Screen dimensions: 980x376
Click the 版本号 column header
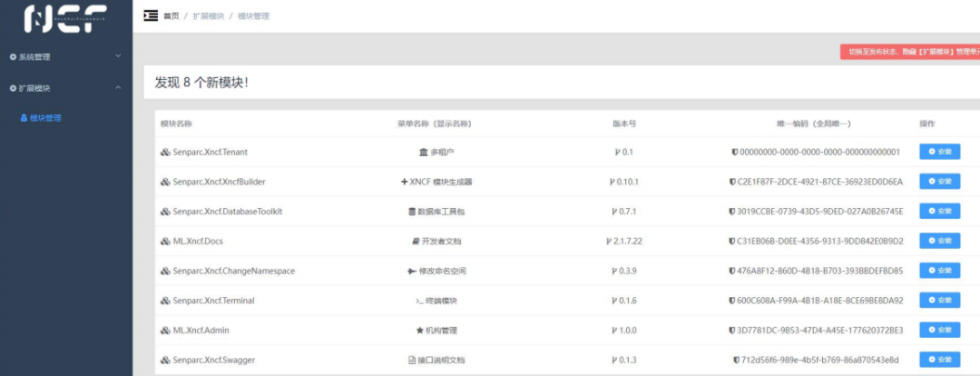624,124
